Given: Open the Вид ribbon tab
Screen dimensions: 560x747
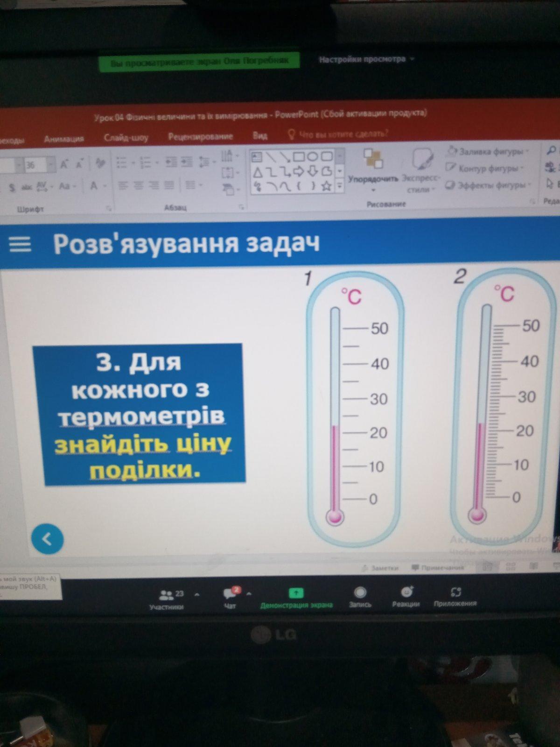Looking at the screenshot, I should (260, 135).
